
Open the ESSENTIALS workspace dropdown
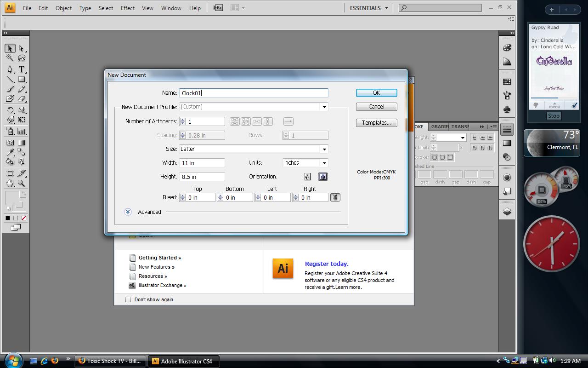369,8
